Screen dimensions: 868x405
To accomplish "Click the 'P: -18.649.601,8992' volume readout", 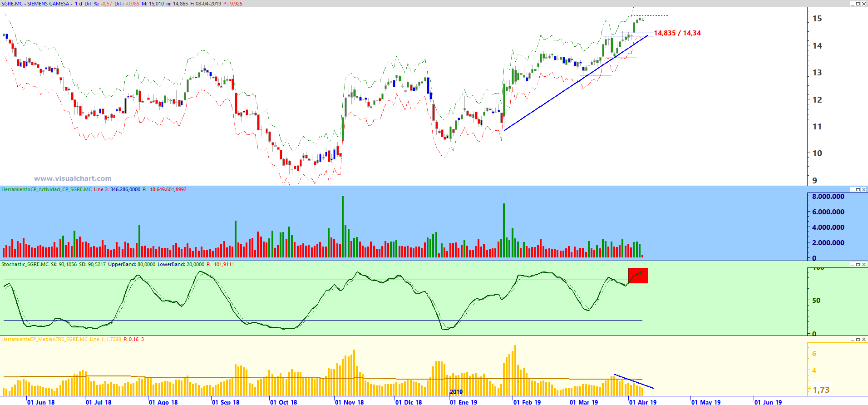I will click(x=164, y=189).
